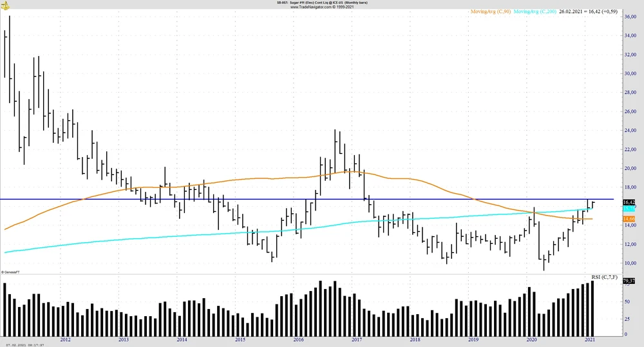Click the timestamp in the bottom status bar
Viewport: 644px width, 347px height.
(x=25, y=344)
